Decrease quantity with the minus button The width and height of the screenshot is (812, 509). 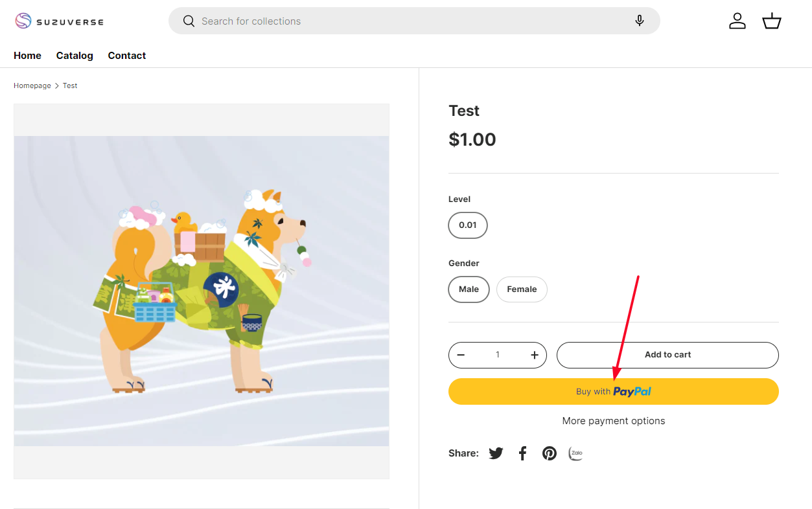461,355
